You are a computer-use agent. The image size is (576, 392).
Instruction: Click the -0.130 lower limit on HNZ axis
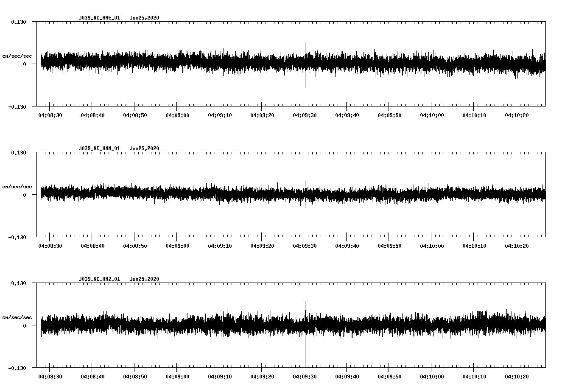17,368
